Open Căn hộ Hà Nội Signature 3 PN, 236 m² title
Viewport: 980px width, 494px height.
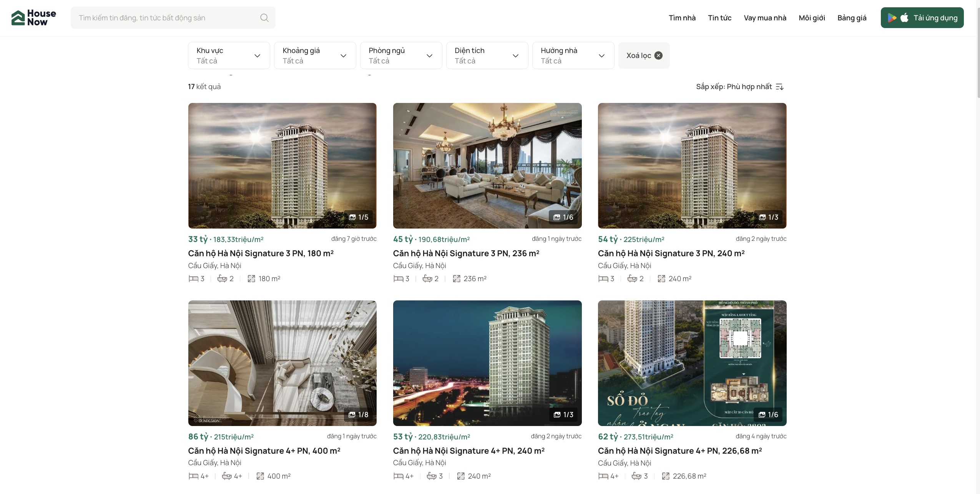point(466,254)
